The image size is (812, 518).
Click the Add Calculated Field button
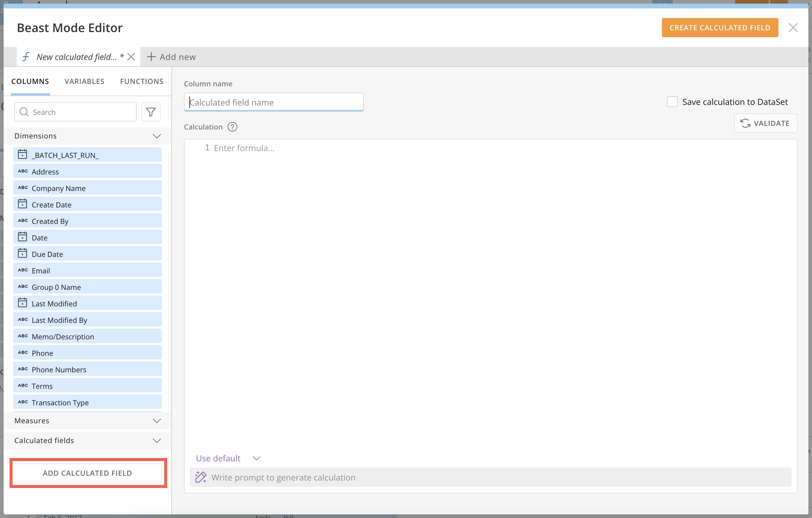tap(87, 473)
